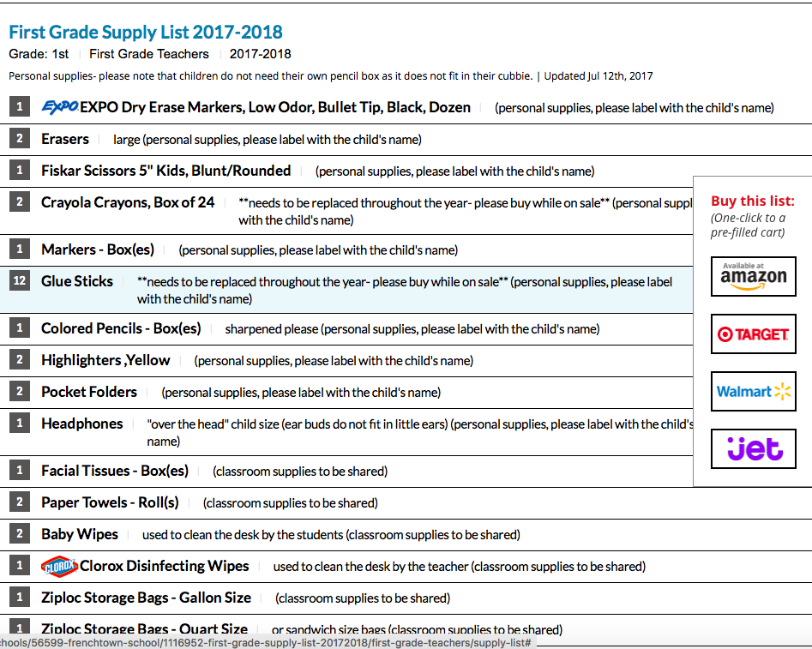Select the Baby Wipes item name

coord(80,534)
